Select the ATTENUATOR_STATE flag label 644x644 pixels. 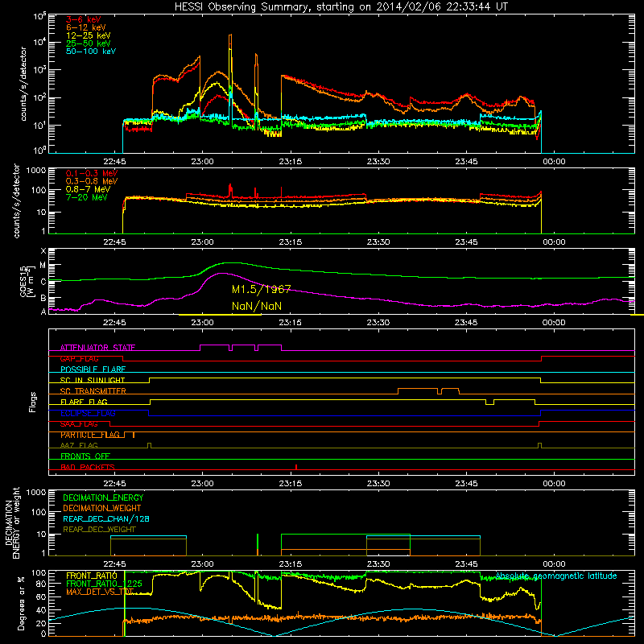(x=97, y=348)
